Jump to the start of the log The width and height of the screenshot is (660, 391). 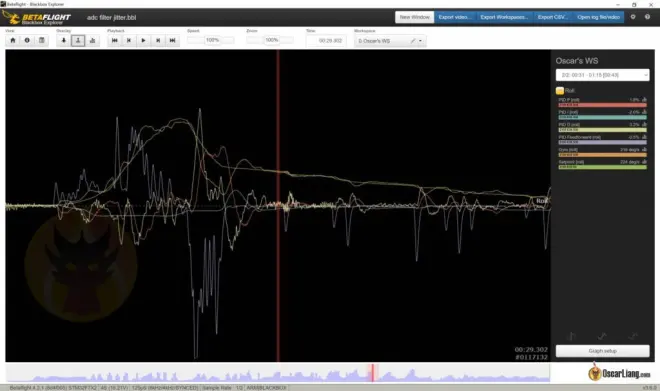pyautogui.click(x=114, y=40)
